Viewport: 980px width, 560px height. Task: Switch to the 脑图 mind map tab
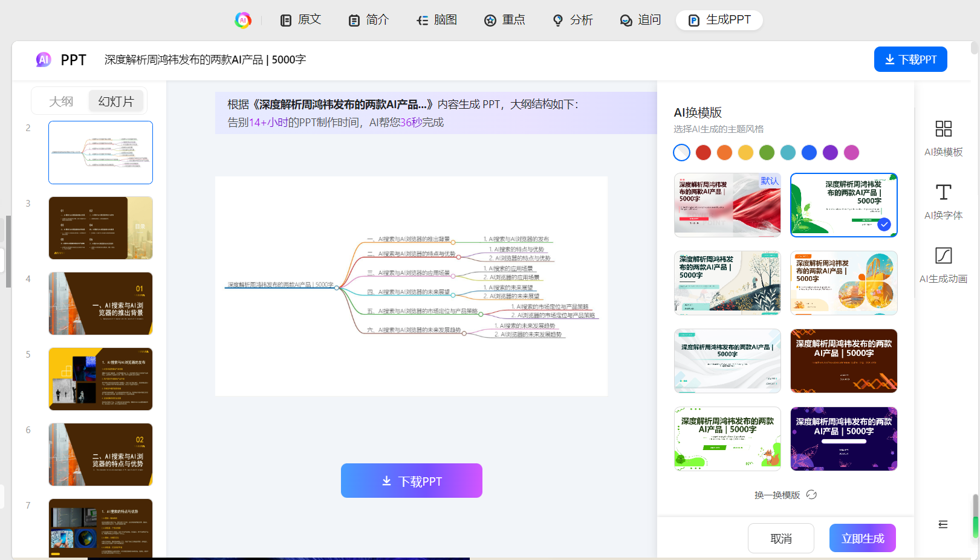click(437, 20)
